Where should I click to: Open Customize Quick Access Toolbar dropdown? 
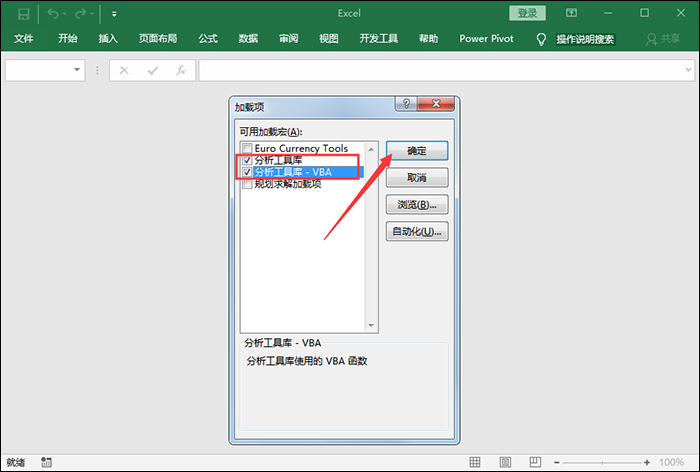pos(114,14)
